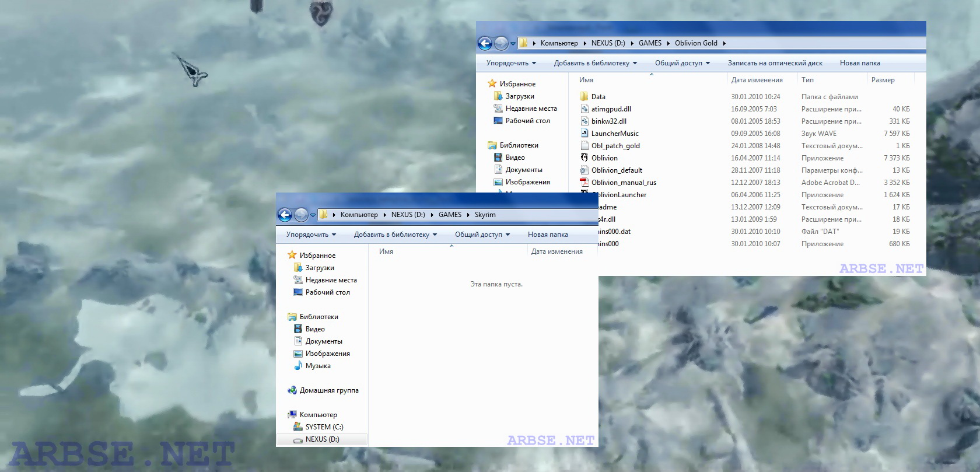This screenshot has height=472, width=980.
Task: Go back in the Skyrim window
Action: [x=285, y=215]
